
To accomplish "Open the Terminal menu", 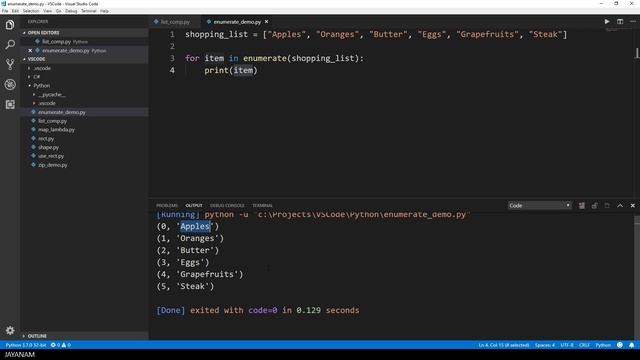I will click(x=89, y=11).
